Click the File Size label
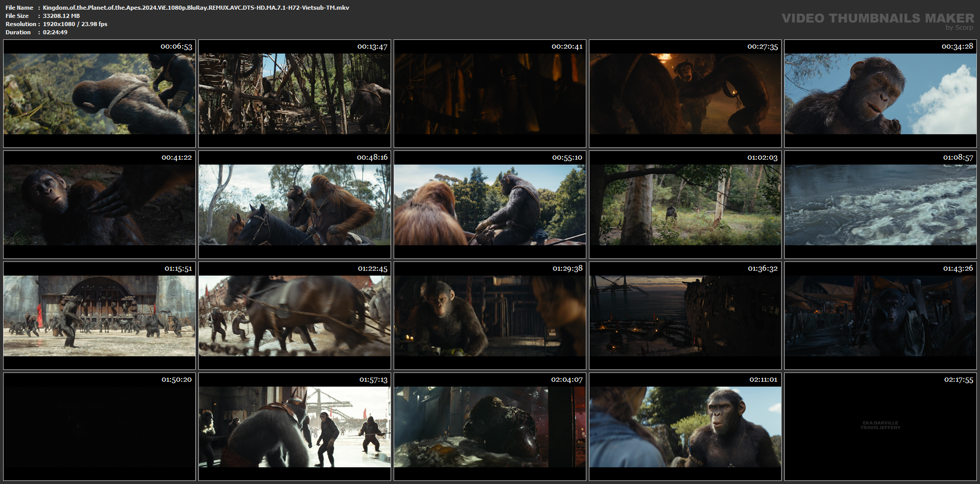 tap(17, 16)
